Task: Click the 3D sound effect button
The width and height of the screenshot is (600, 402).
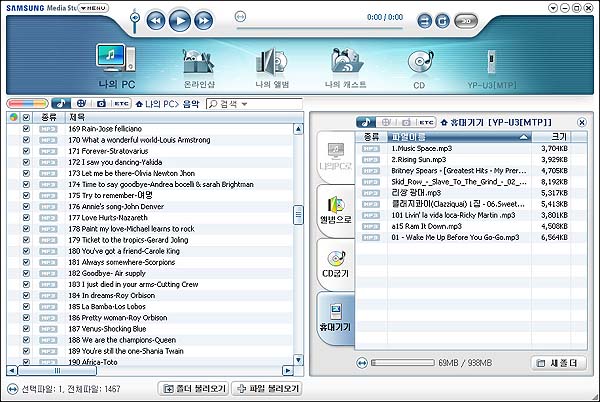Action: tap(466, 21)
